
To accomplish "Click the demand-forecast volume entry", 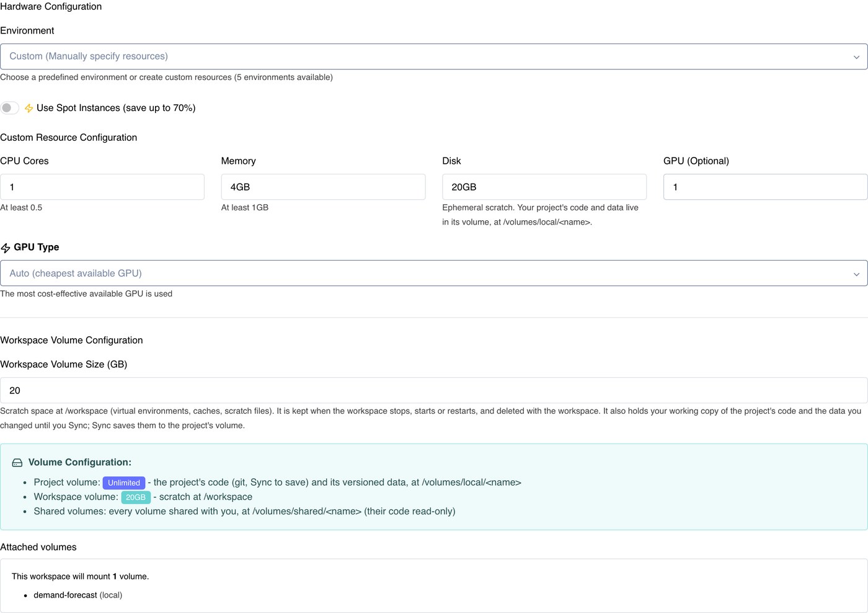I will coord(77,595).
